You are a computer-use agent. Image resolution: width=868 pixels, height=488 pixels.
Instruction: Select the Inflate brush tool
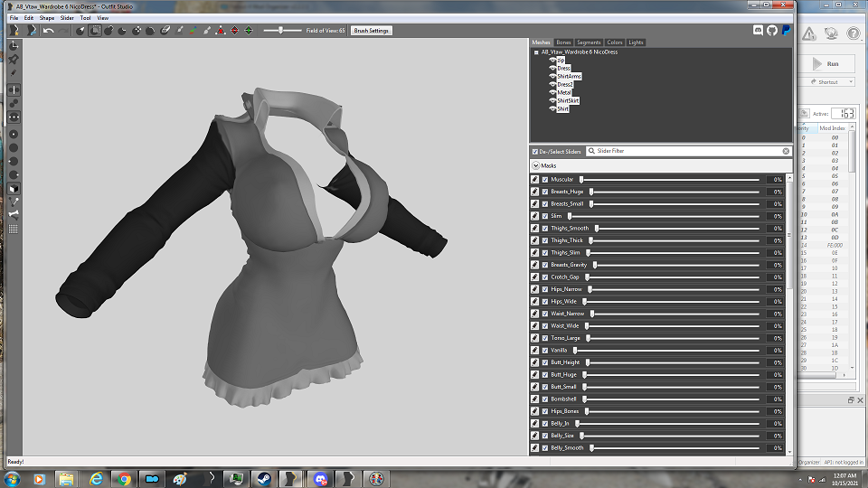click(x=108, y=31)
